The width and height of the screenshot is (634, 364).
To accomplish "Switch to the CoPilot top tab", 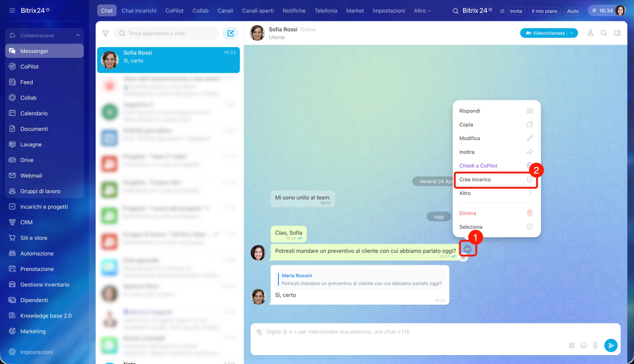I will pos(174,11).
